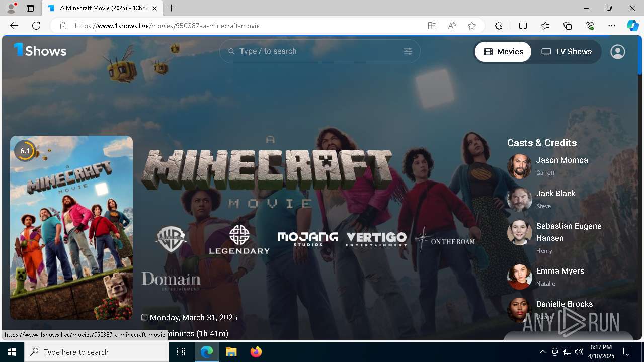
Task: Open the notifications action center
Action: (627, 352)
